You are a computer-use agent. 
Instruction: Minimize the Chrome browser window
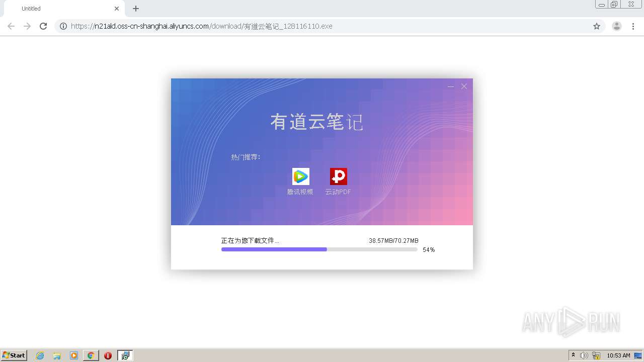coord(602,5)
